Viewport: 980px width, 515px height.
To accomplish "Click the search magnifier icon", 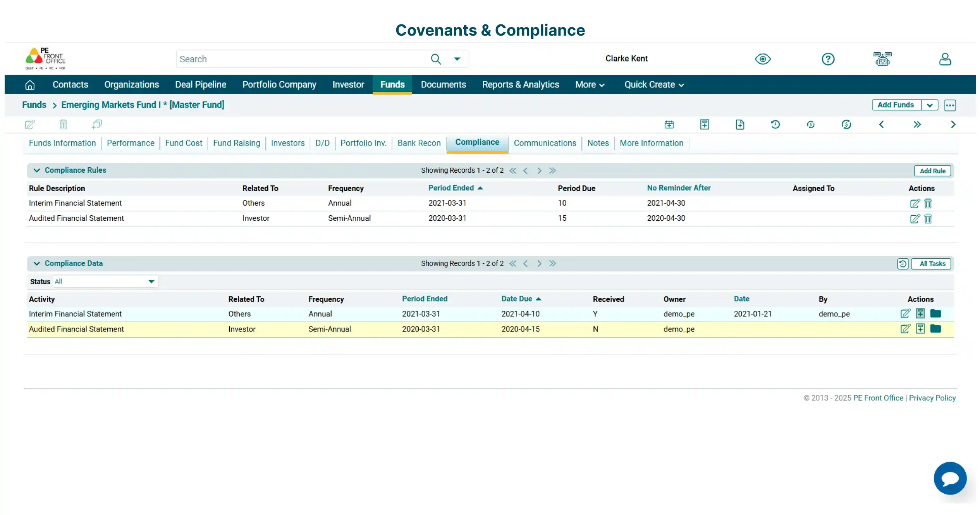I will [x=436, y=59].
